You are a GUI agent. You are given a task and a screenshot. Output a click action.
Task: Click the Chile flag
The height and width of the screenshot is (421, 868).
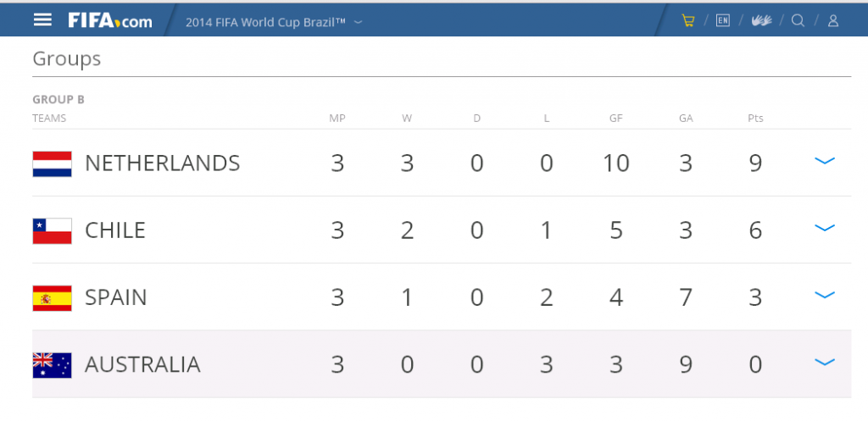point(52,230)
